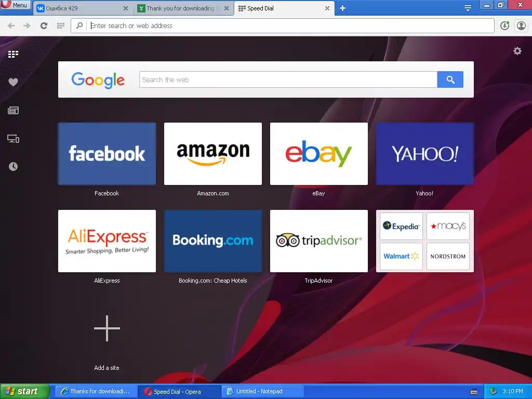This screenshot has width=532, height=399.
Task: Switch to Untitled - Notepad taskbar button
Action: 262,391
